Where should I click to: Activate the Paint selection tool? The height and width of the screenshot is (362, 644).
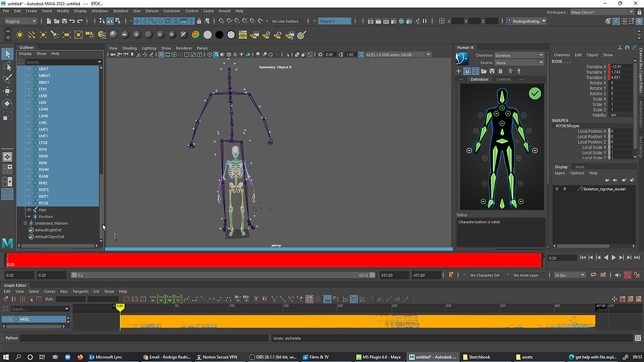coord(7,79)
